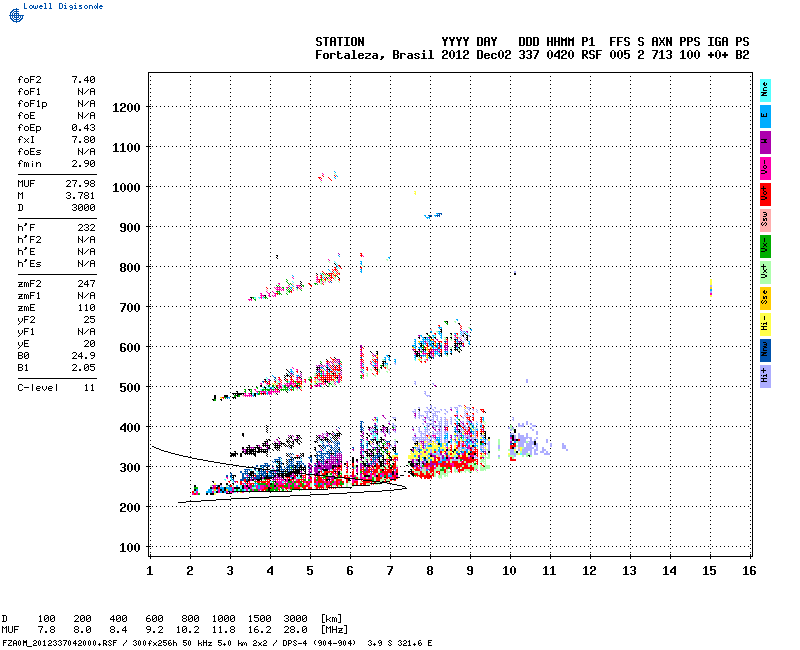Image resolution: width=800 pixels, height=650 pixels.
Task: Click the M value 3.781
Action: click(81, 196)
